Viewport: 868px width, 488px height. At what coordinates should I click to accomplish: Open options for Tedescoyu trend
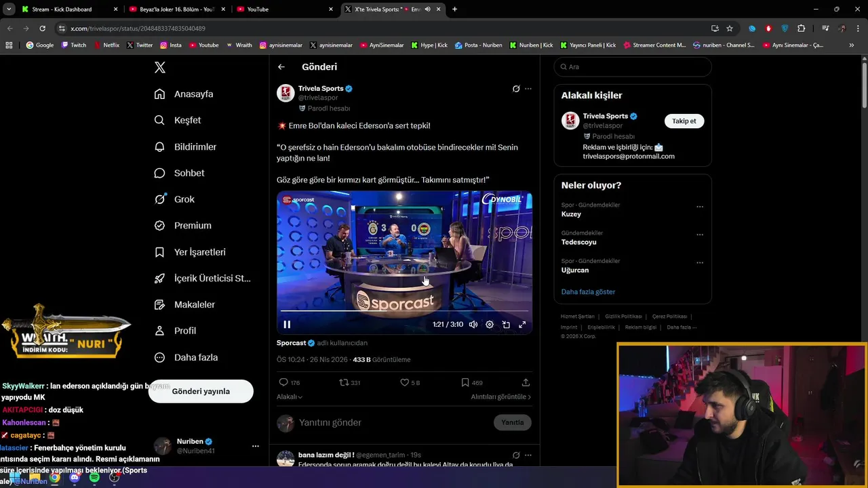pos(700,235)
